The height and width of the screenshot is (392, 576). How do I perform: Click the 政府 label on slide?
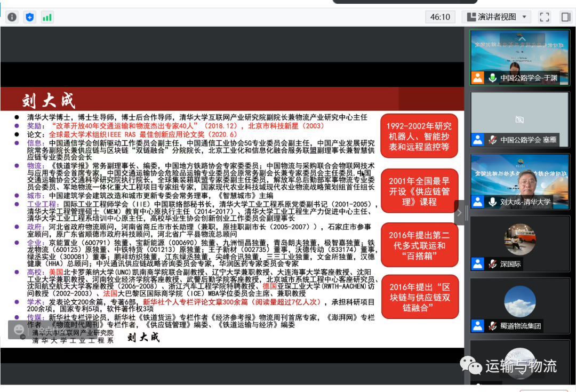click(x=36, y=227)
